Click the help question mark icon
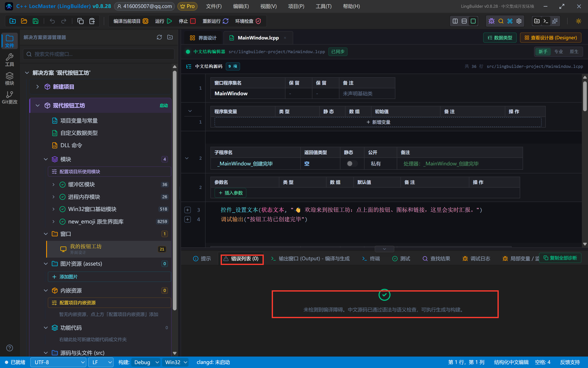This screenshot has height=368, width=588. 9,348
